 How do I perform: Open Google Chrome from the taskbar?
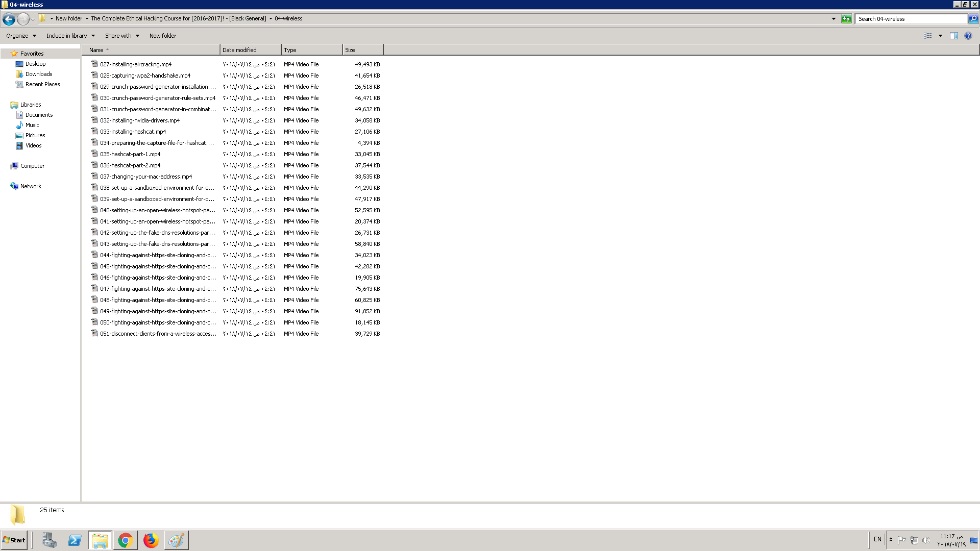125,540
